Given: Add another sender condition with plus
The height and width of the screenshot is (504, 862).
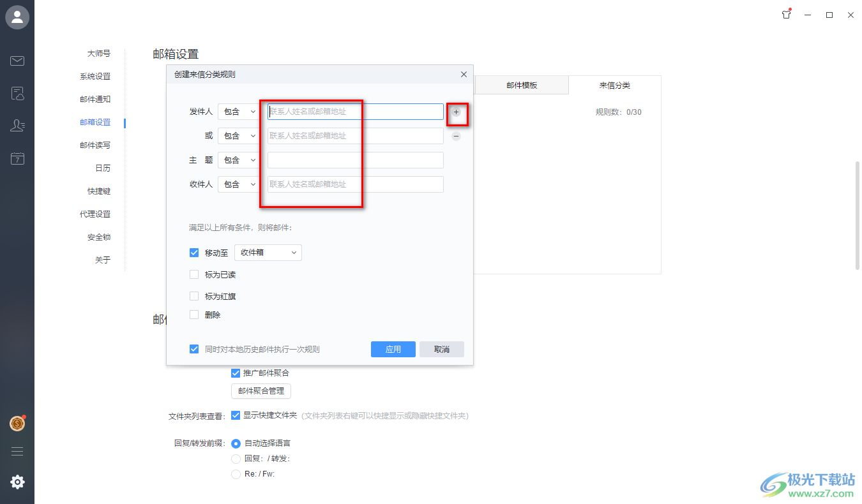Looking at the screenshot, I should click(x=456, y=112).
